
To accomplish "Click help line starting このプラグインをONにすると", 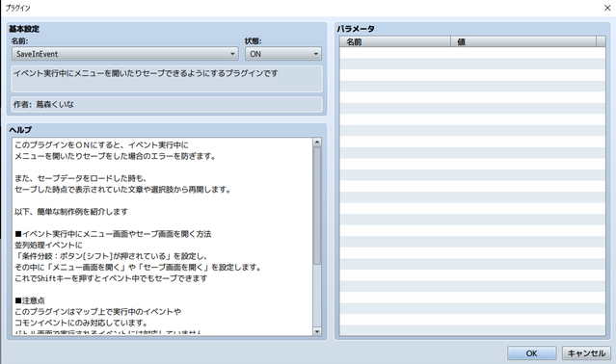I will [x=102, y=144].
